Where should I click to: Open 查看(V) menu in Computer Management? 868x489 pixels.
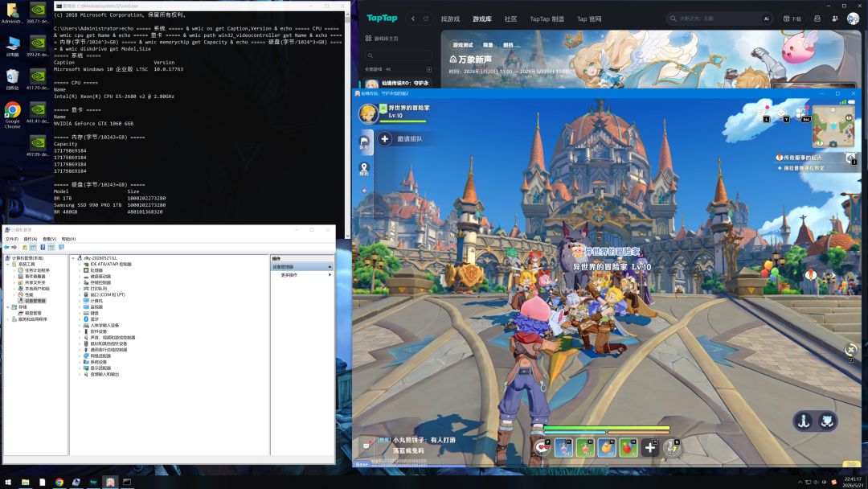point(49,239)
